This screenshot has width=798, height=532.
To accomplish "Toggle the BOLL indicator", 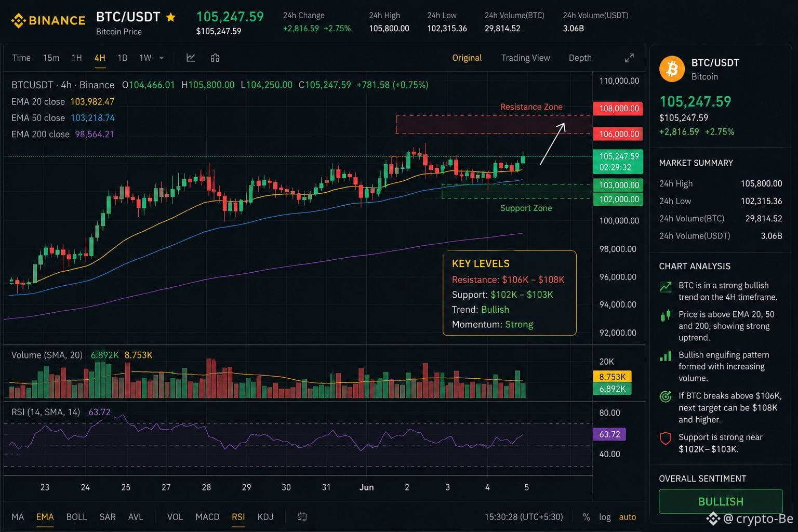I will coord(76,516).
